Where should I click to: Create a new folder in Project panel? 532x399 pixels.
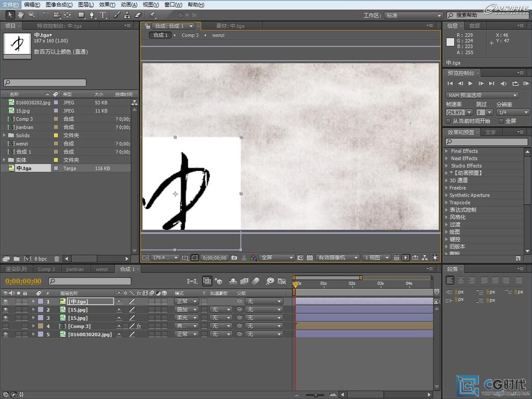tap(16, 259)
